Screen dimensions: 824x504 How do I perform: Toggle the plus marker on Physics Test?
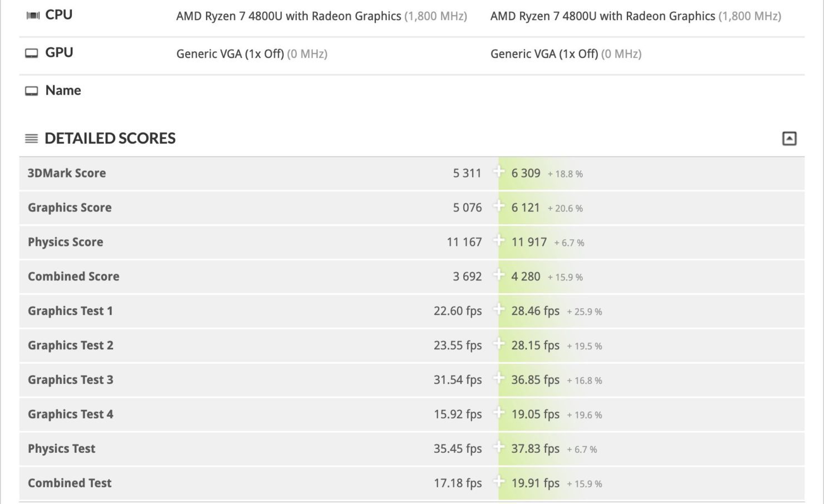pos(499,449)
